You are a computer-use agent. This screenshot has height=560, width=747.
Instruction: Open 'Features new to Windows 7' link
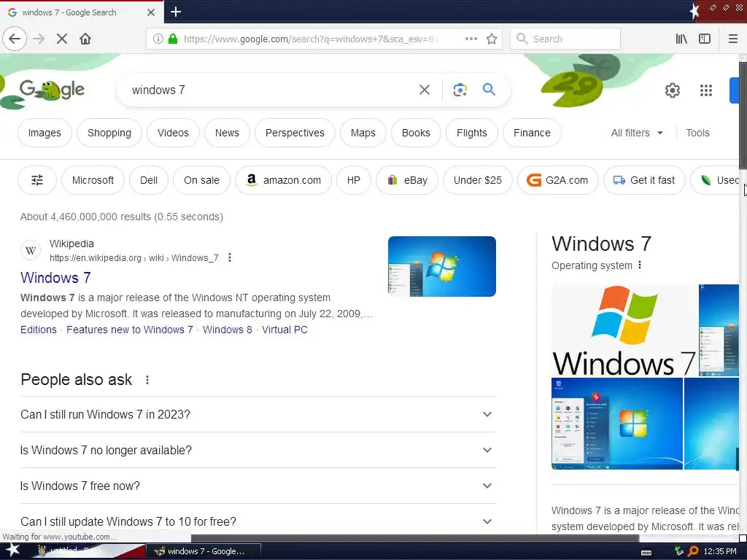(x=130, y=330)
